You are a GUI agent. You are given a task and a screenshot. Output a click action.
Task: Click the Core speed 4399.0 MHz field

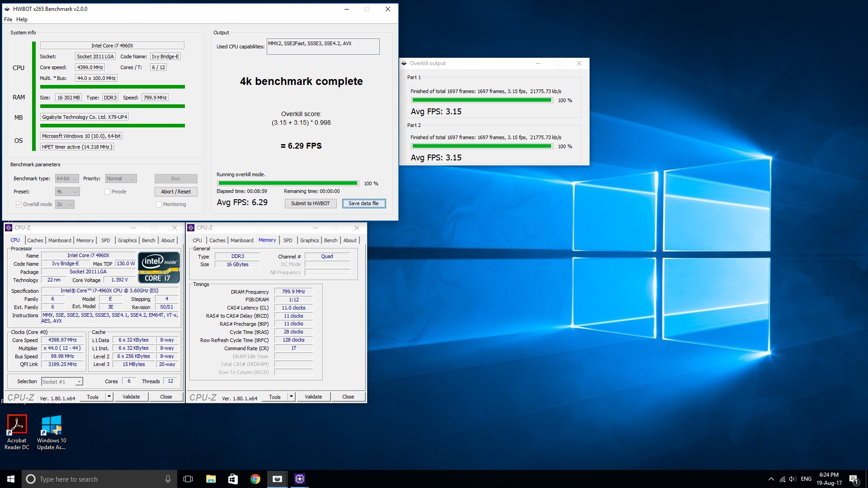pos(90,67)
